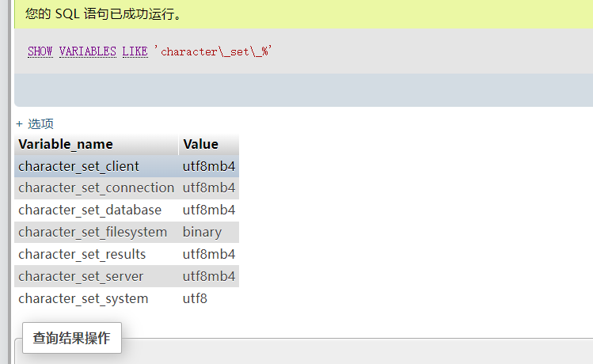Select the character_set_client row cell

click(78, 166)
